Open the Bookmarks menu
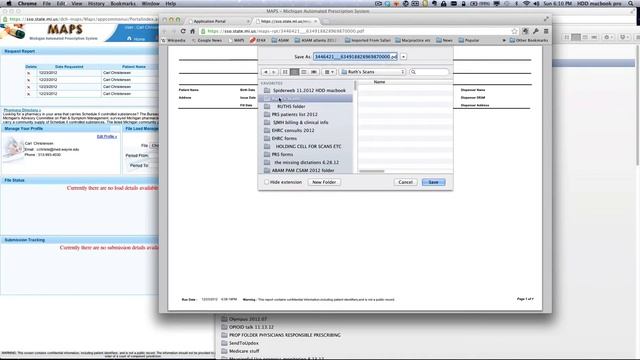Viewport: 640px width, 360px height. click(123, 3)
